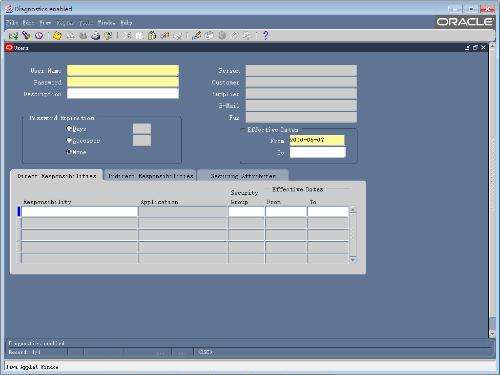
Task: Open Find using the flashlight icon
Action: pyautogui.click(x=26, y=35)
